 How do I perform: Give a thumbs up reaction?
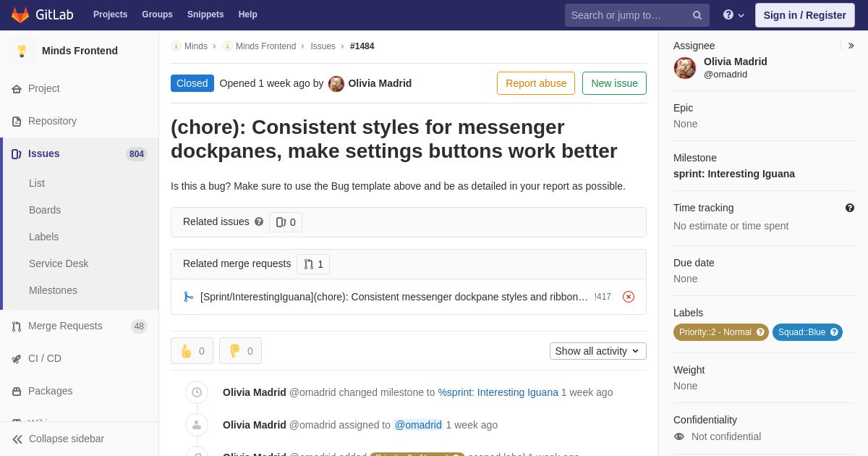click(x=192, y=351)
